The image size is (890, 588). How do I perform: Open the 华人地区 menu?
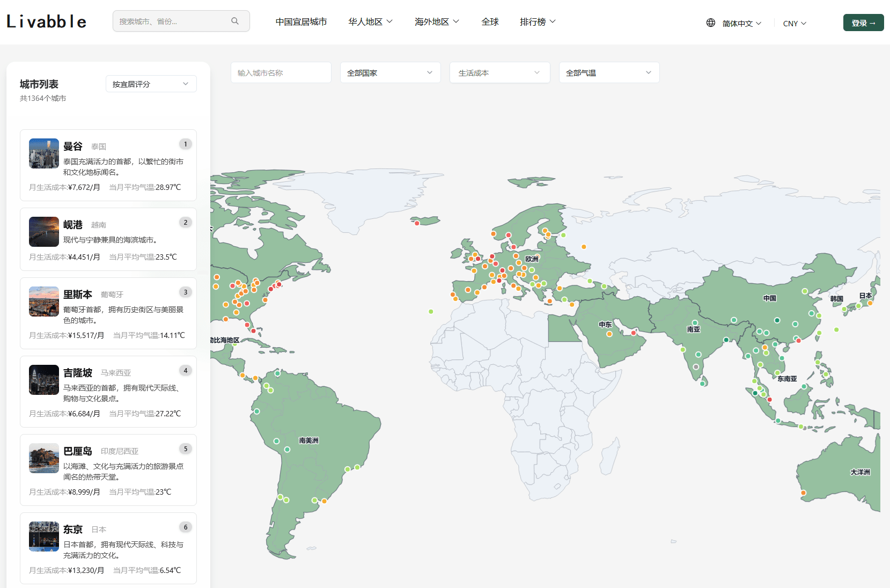pos(370,21)
